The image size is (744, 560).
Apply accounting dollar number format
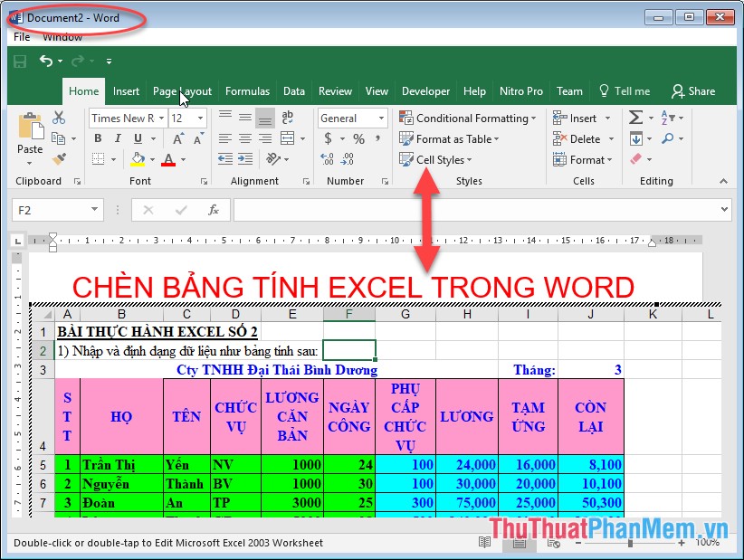tap(328, 138)
